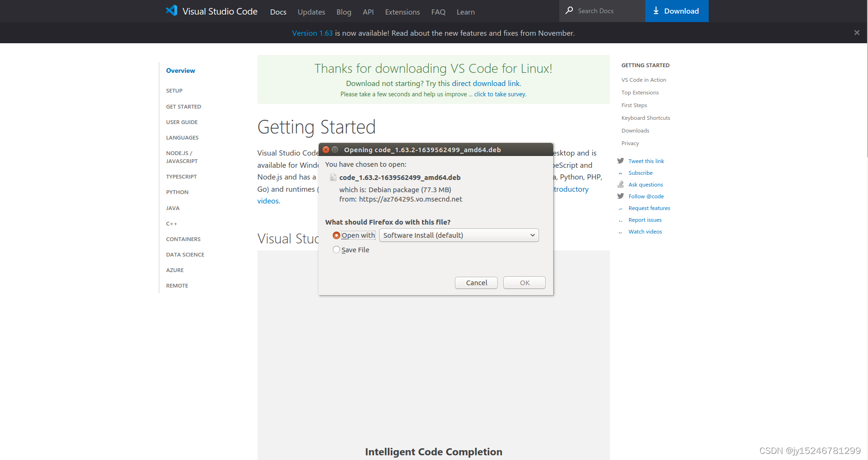Close the Opening code dialog with red button
This screenshot has height=460, width=868.
[326, 149]
